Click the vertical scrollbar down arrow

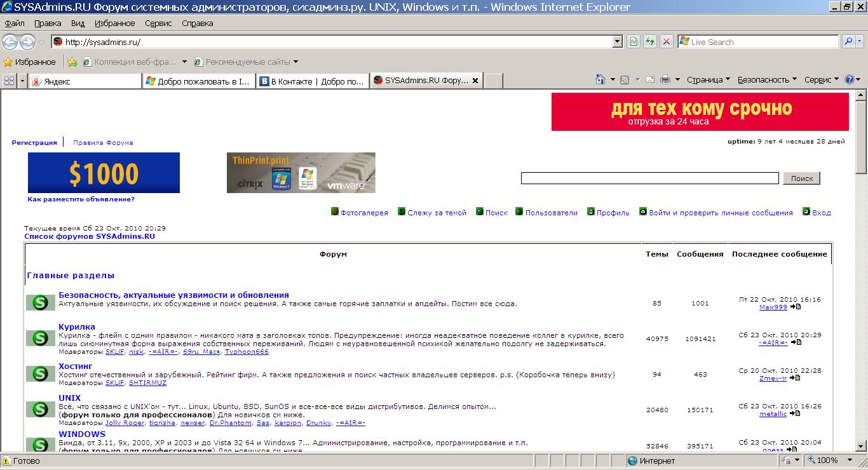pyautogui.click(x=862, y=446)
